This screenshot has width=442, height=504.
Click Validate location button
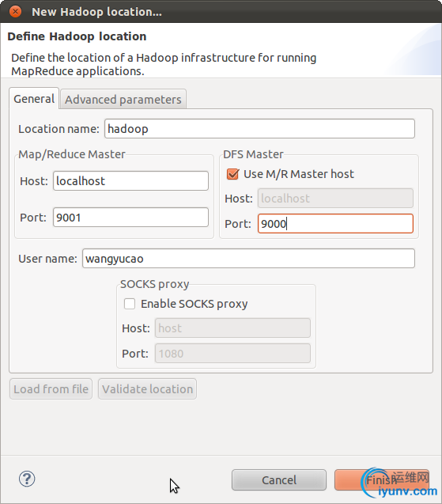point(147,389)
